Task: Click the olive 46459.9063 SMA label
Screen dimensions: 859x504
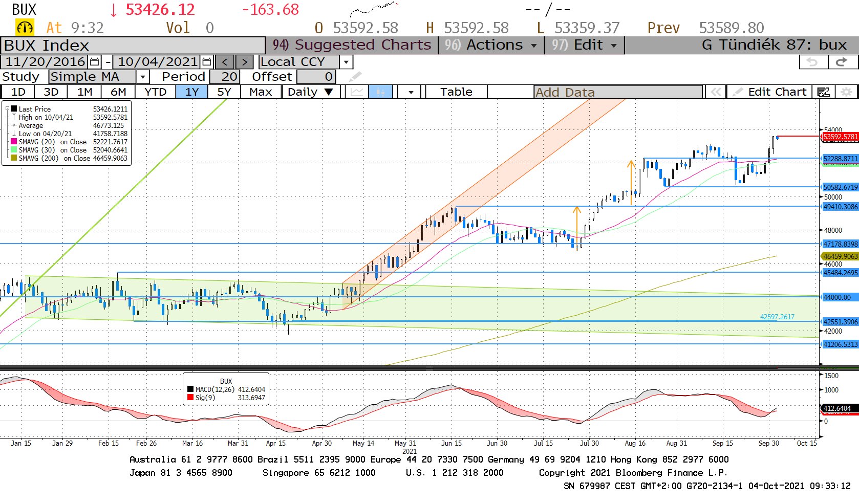Action: 840,256
